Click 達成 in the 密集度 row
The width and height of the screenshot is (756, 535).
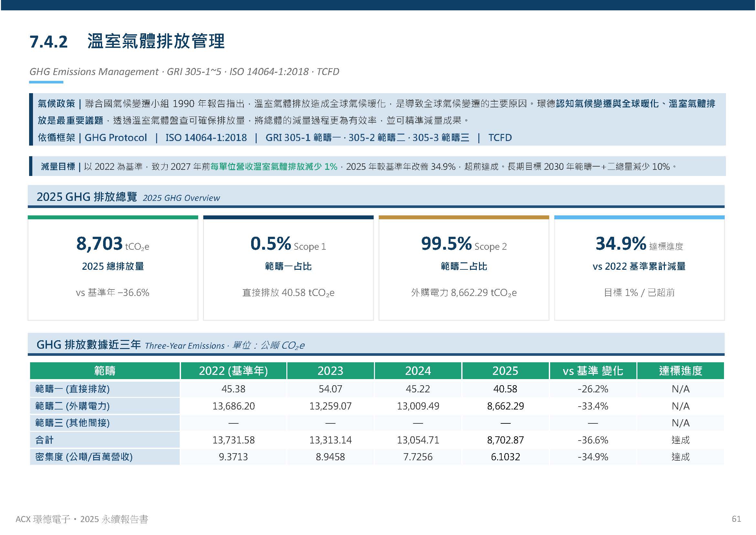681,457
